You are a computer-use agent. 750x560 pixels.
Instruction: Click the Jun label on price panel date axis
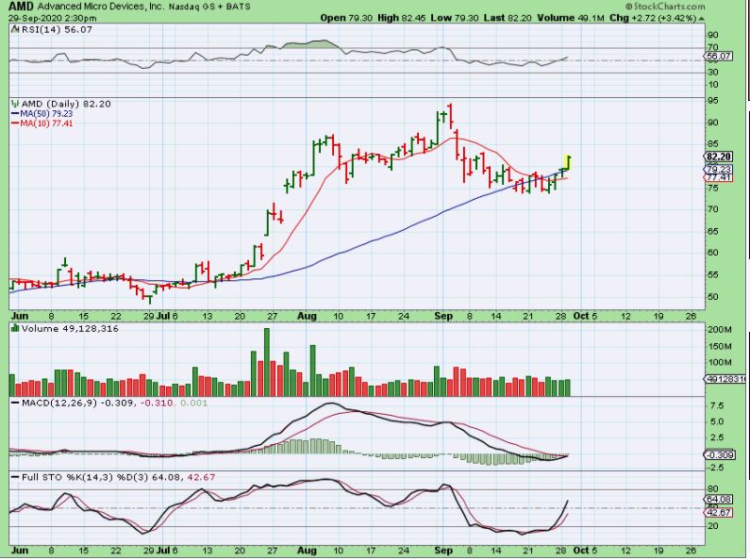coord(20,317)
